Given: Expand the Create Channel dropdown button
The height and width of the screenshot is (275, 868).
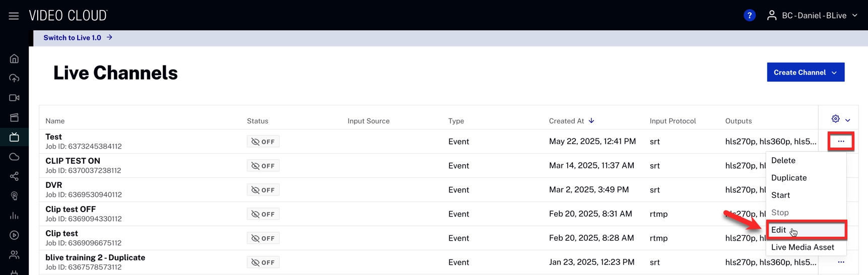Looking at the screenshot, I should 805,73.
